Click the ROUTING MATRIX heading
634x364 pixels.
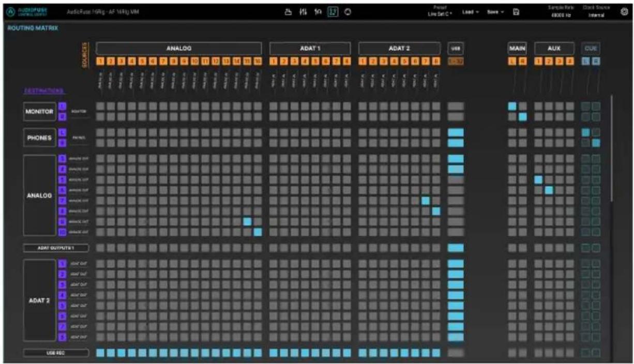(x=33, y=27)
